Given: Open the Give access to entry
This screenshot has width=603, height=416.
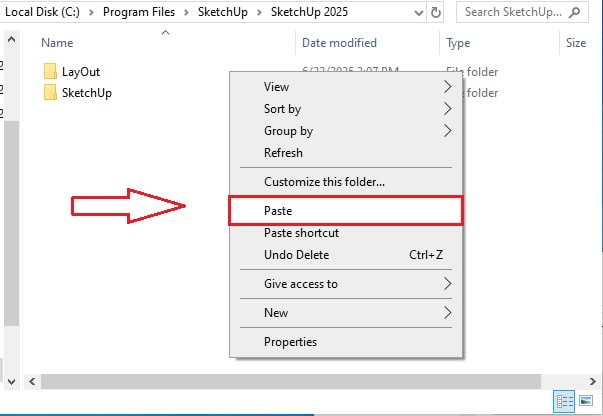Looking at the screenshot, I should pyautogui.click(x=346, y=284).
